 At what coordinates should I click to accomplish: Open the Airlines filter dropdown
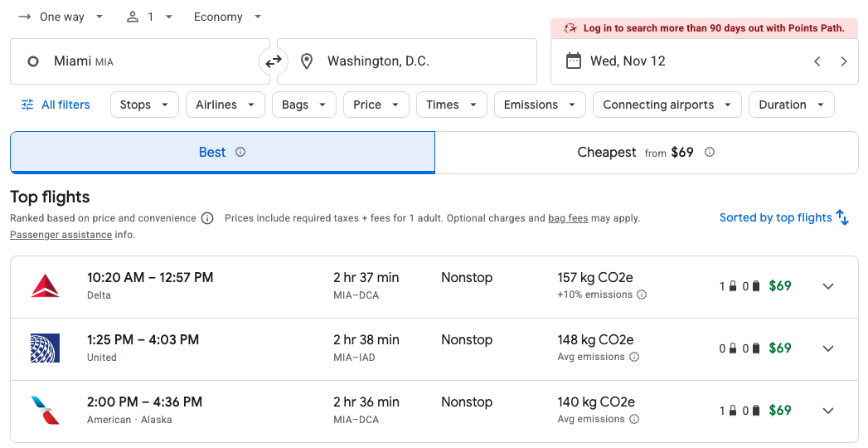click(225, 105)
